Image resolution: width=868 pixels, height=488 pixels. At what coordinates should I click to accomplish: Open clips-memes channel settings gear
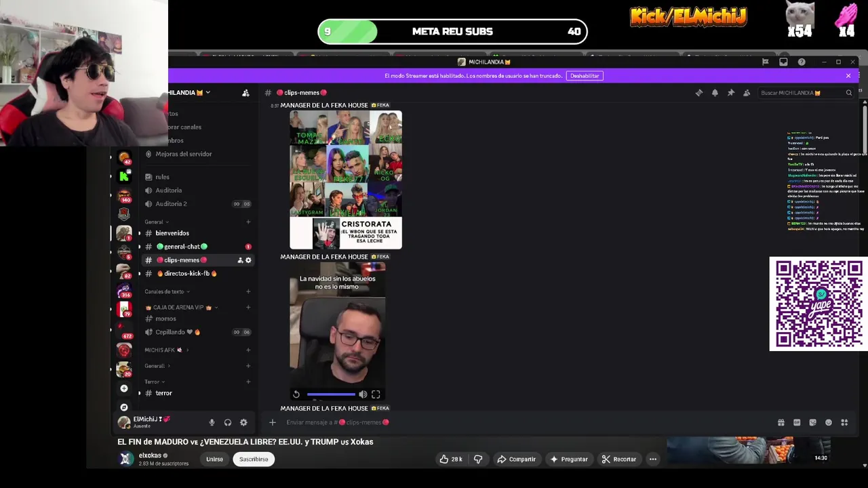click(248, 260)
